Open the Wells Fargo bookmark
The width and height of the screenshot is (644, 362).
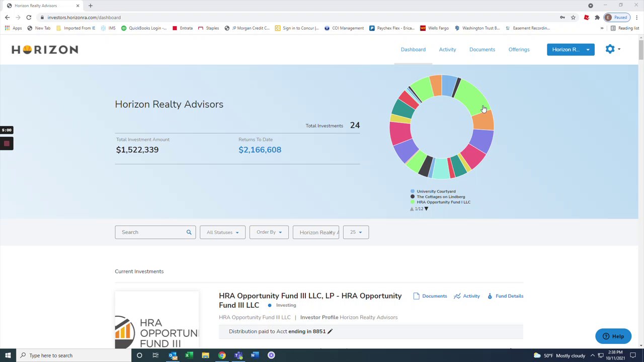click(x=435, y=28)
